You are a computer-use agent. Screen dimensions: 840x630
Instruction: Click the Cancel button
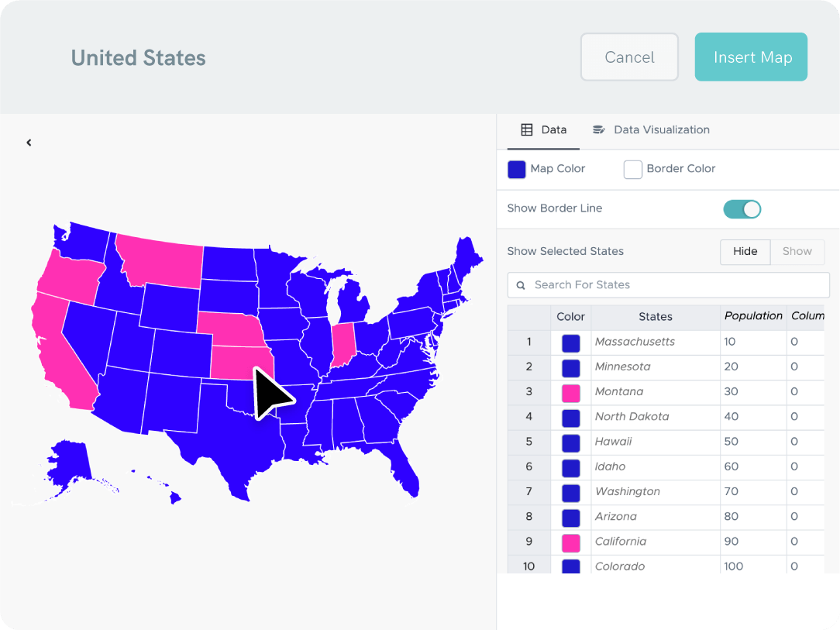629,57
